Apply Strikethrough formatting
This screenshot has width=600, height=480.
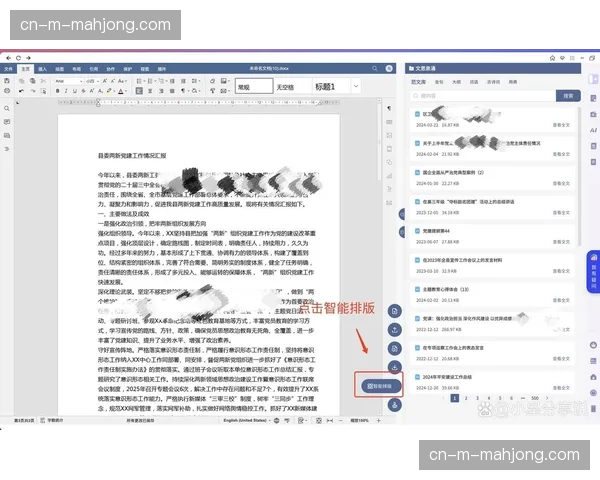(83, 91)
